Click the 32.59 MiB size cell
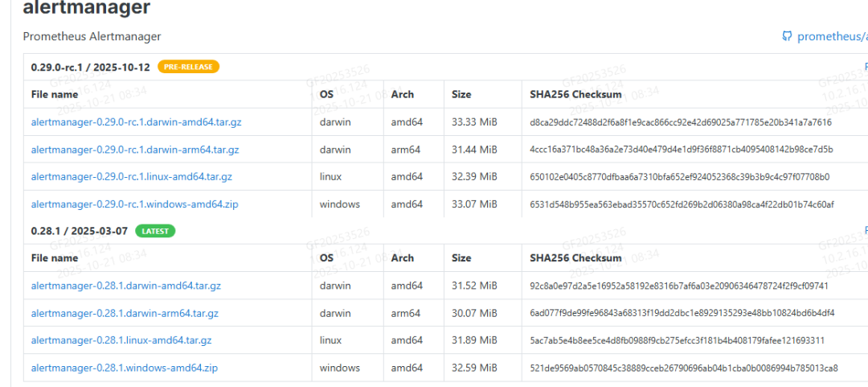The height and width of the screenshot is (387, 868). click(474, 368)
